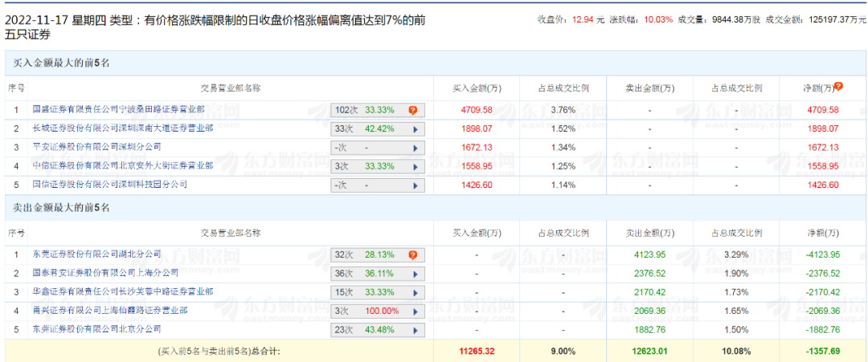Image resolution: width=868 pixels, height=362 pixels.
Task: Click the 总合计 summary row label
Action: point(219,351)
